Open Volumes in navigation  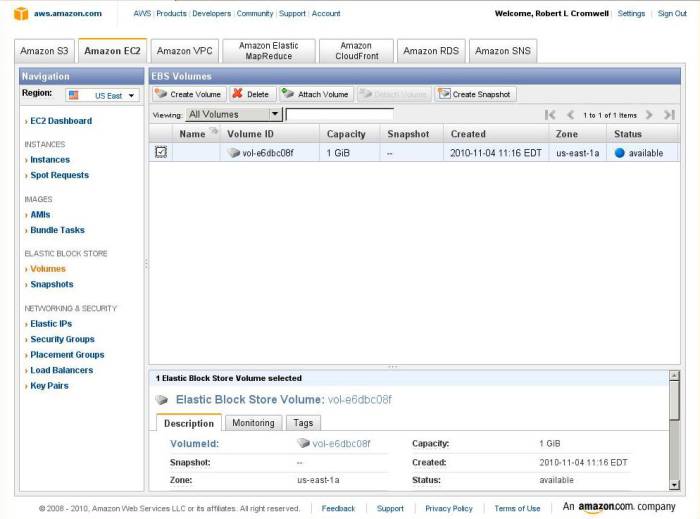(48, 269)
